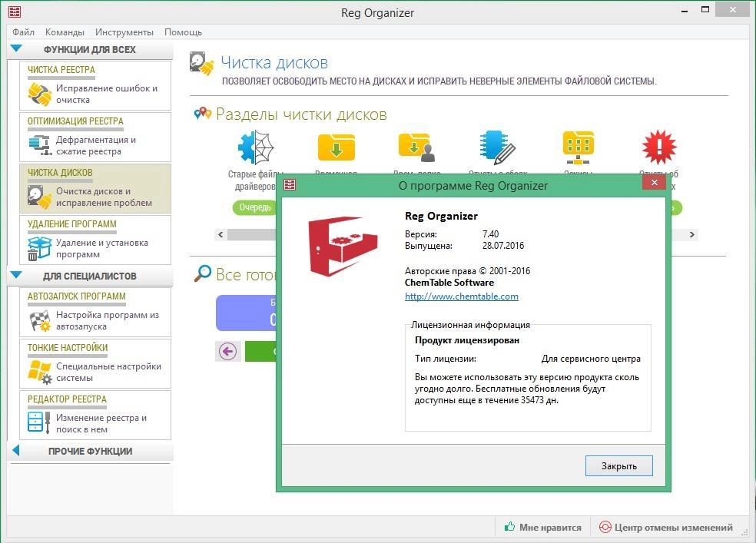Click the Мне нравится thumbs-up button
756x543 pixels.
pyautogui.click(x=543, y=527)
